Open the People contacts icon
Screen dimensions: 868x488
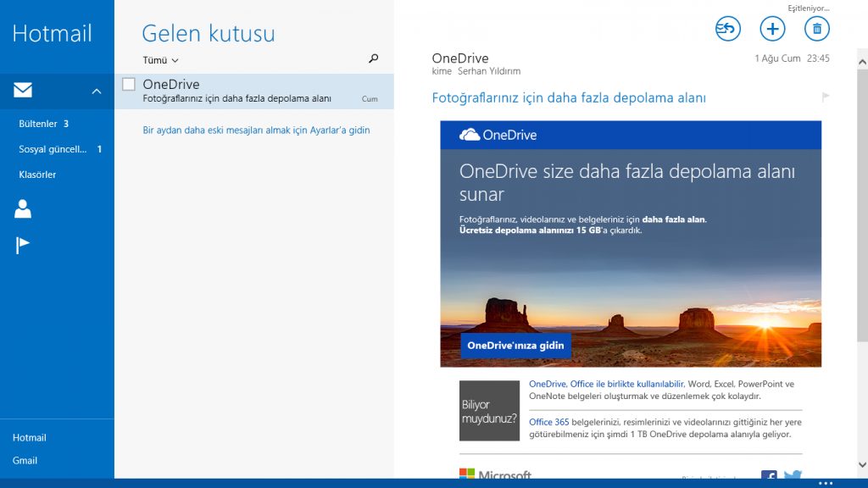click(x=23, y=208)
